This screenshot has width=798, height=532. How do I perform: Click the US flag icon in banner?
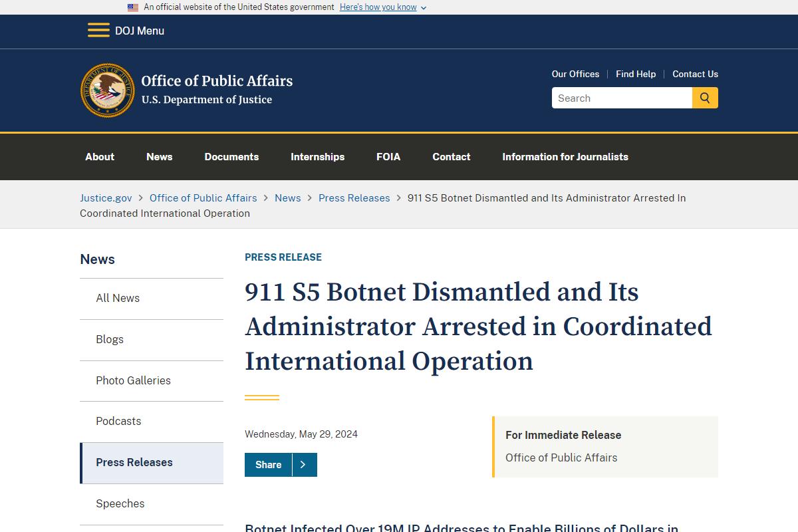click(133, 7)
